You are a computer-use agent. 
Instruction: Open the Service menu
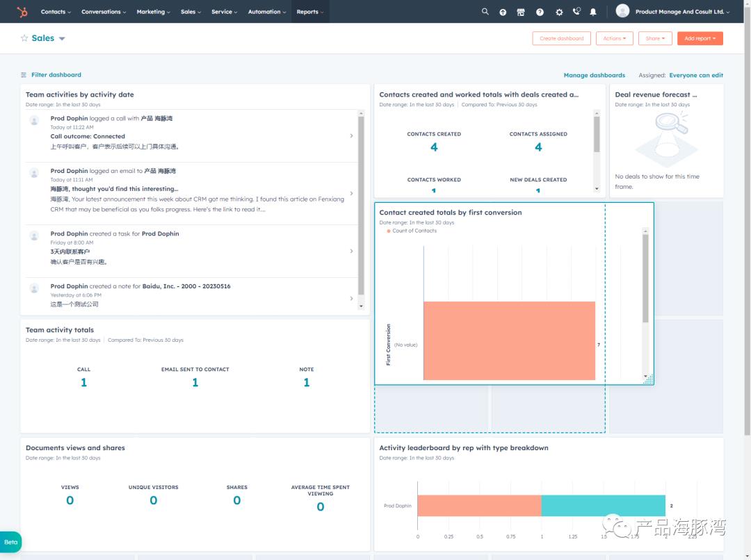point(224,12)
